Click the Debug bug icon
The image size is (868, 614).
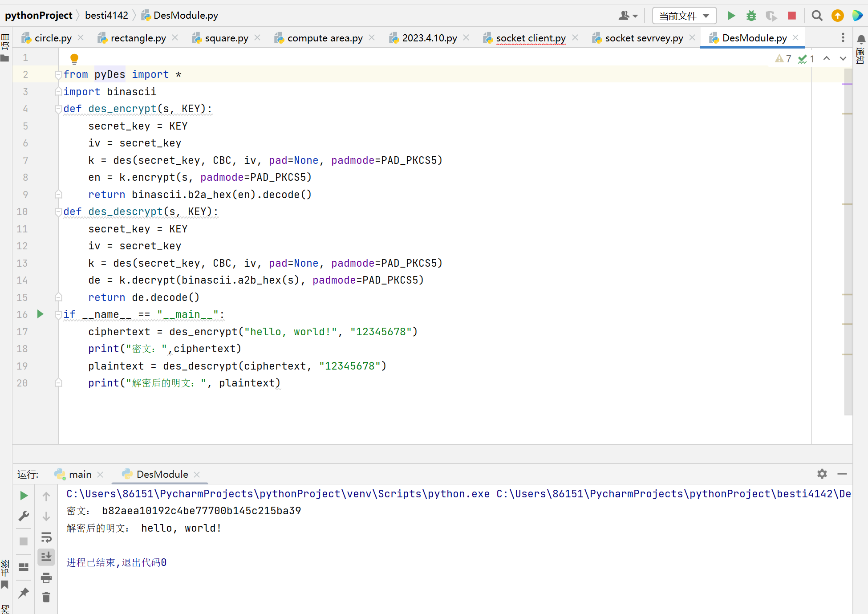(751, 16)
